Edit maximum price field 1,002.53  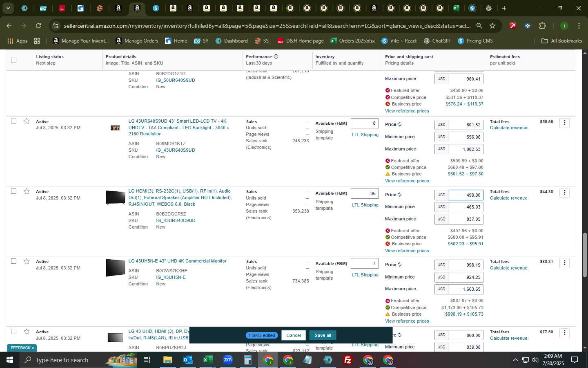(465, 149)
